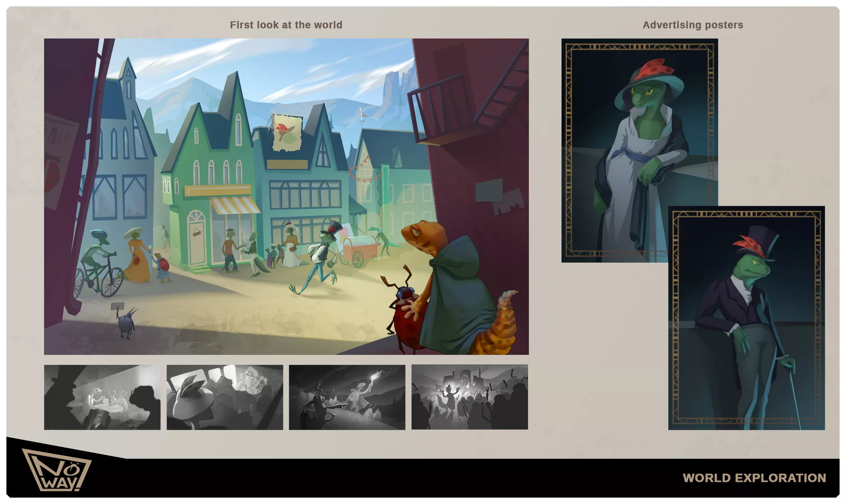Click the 'First look at the world' heading
Viewport: 846px width, 504px height.
coord(286,25)
